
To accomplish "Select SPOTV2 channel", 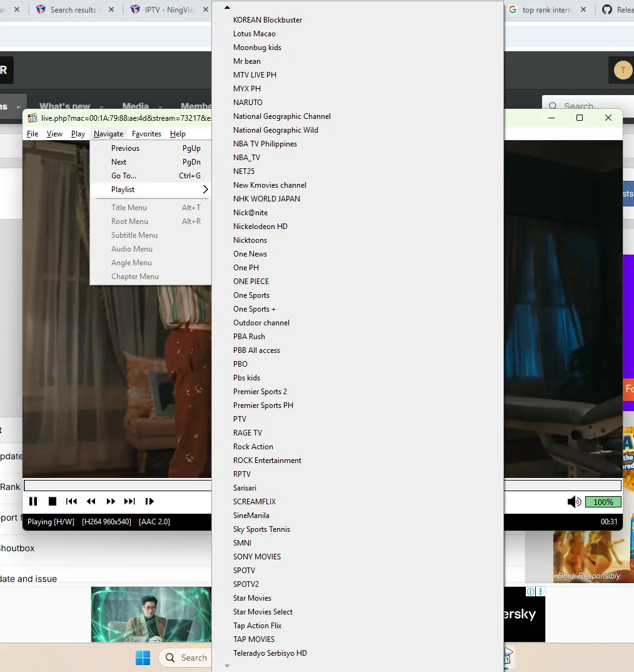I will [x=246, y=584].
